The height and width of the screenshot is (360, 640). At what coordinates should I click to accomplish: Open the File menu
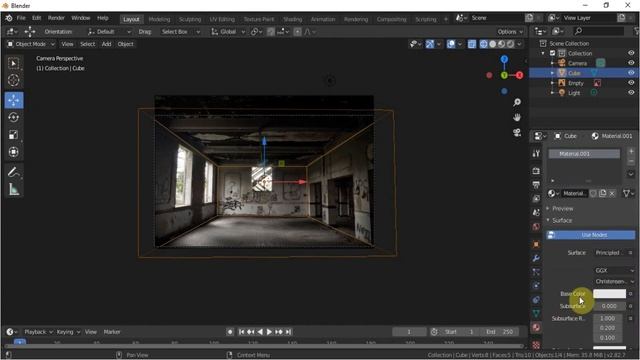coord(21,18)
